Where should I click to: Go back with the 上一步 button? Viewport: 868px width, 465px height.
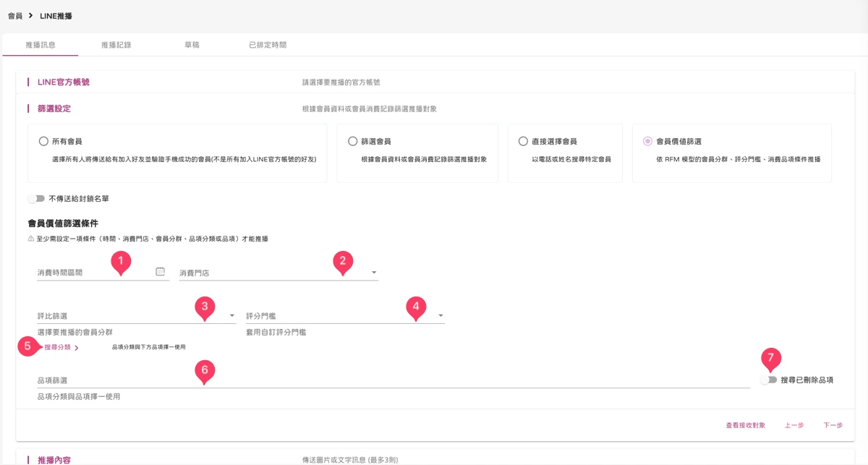tap(794, 425)
